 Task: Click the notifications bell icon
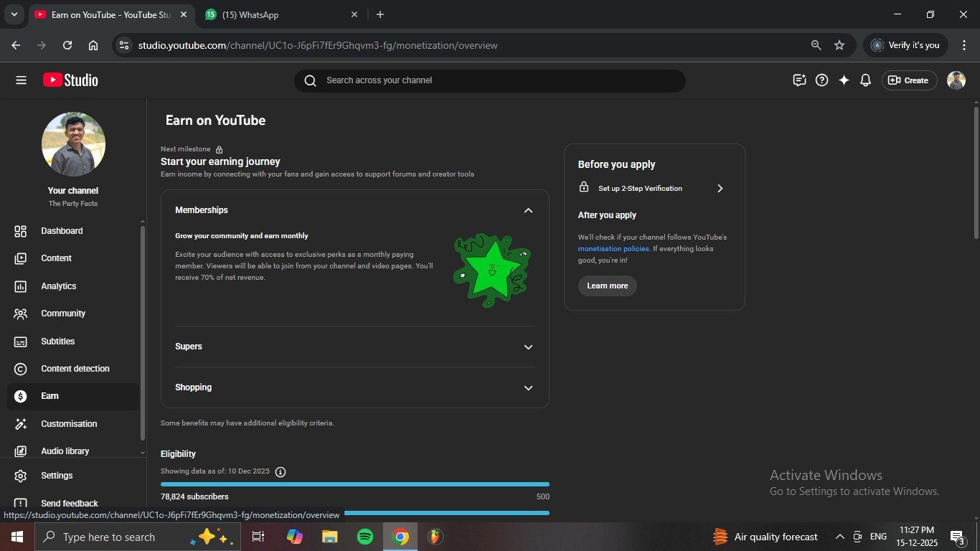click(x=865, y=80)
